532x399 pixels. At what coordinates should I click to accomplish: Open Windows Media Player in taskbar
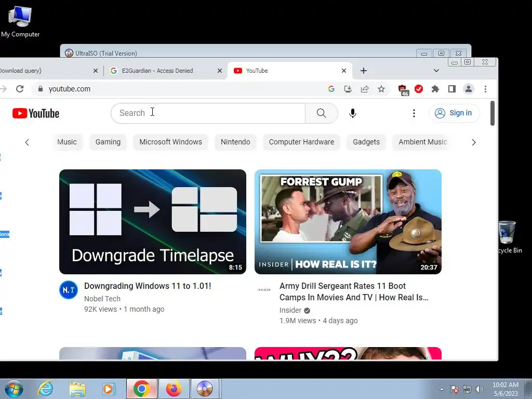pos(109,389)
